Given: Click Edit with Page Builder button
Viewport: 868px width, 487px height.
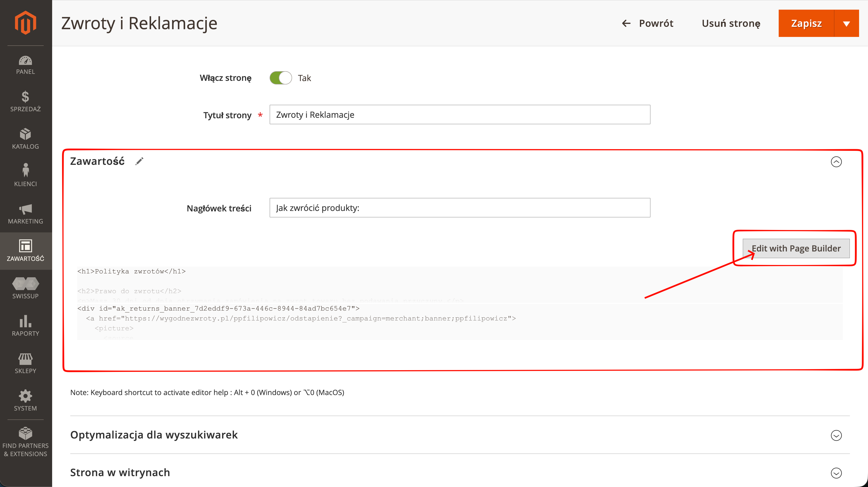Looking at the screenshot, I should click(796, 249).
